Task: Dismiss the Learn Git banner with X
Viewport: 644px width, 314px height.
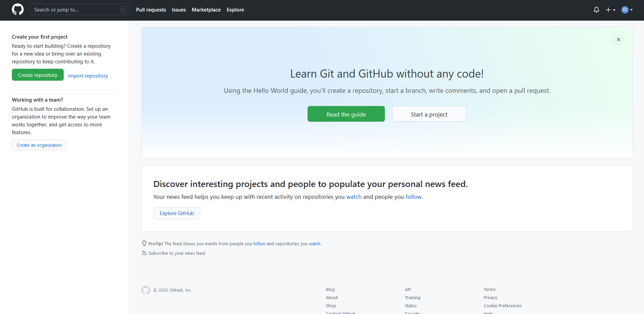Action: (x=618, y=40)
